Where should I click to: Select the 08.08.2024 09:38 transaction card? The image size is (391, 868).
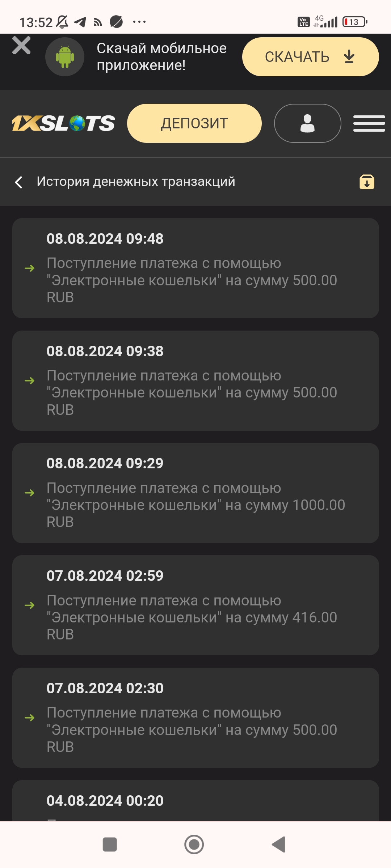(x=195, y=380)
